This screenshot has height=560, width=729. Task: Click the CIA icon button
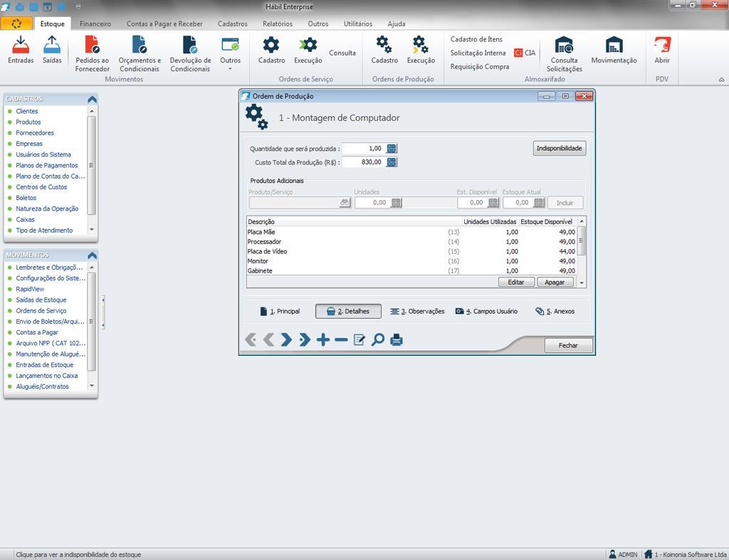pos(525,53)
